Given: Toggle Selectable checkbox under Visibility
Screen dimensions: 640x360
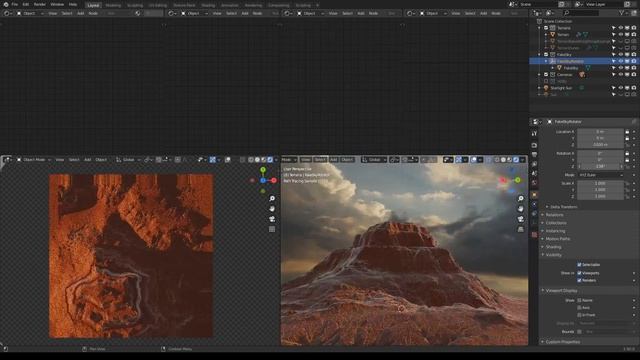Looking at the screenshot, I should pos(579,264).
